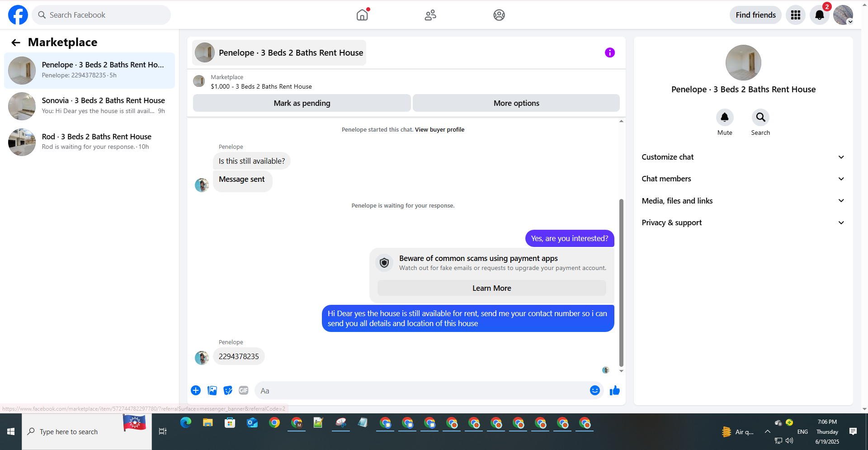Open more actions with the plus icon

click(x=196, y=390)
